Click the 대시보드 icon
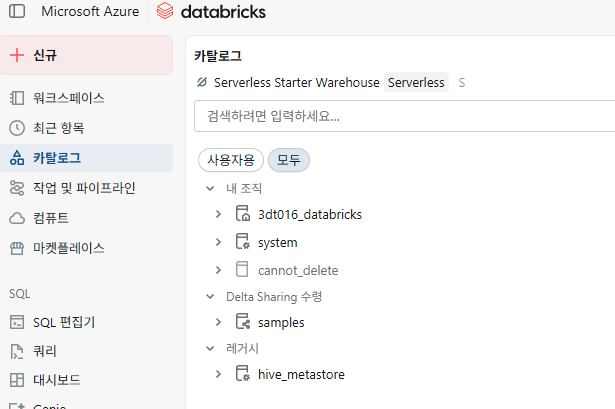615x409 pixels. 16,380
